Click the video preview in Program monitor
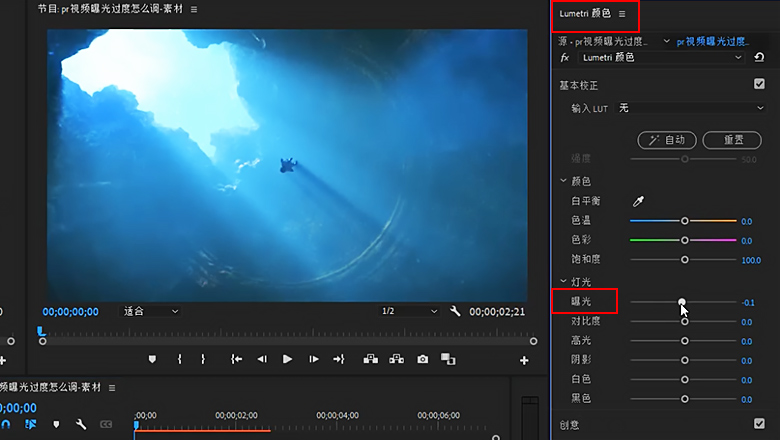The height and width of the screenshot is (440, 780). (x=287, y=165)
